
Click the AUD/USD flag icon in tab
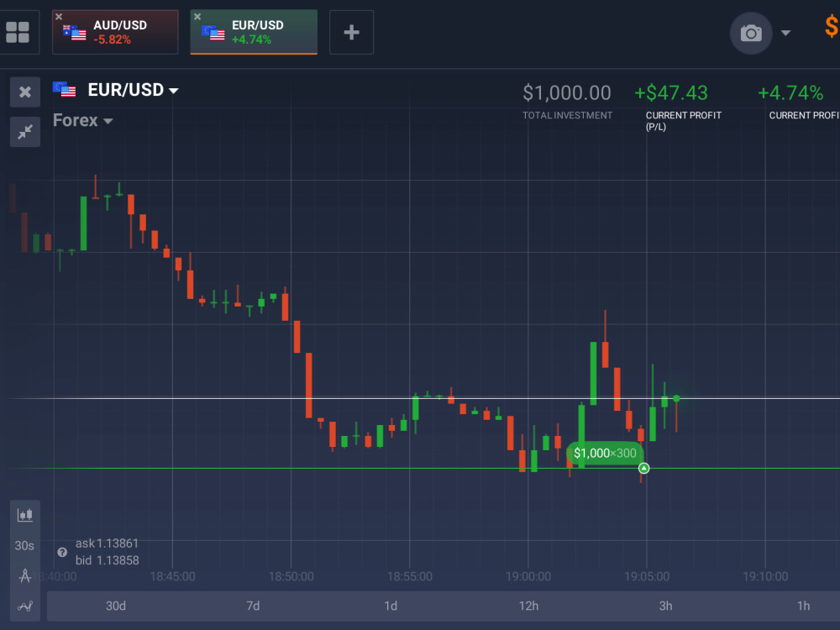coord(75,33)
